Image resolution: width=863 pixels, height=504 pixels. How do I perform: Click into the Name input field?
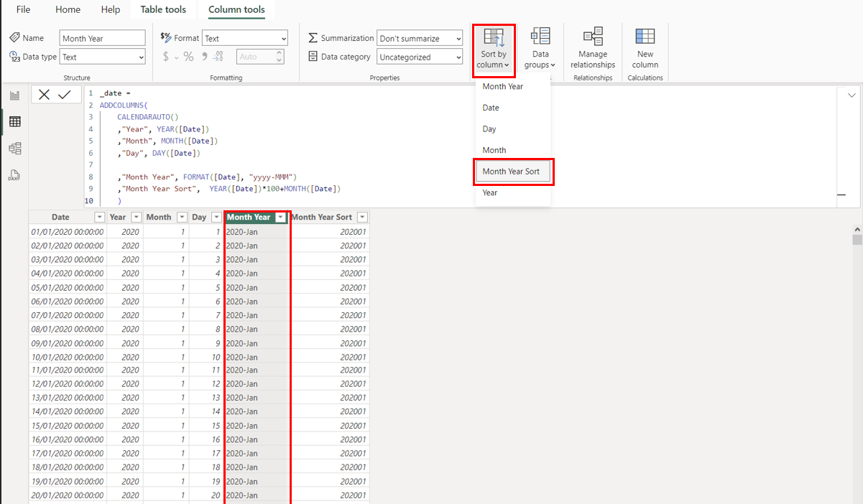click(102, 38)
